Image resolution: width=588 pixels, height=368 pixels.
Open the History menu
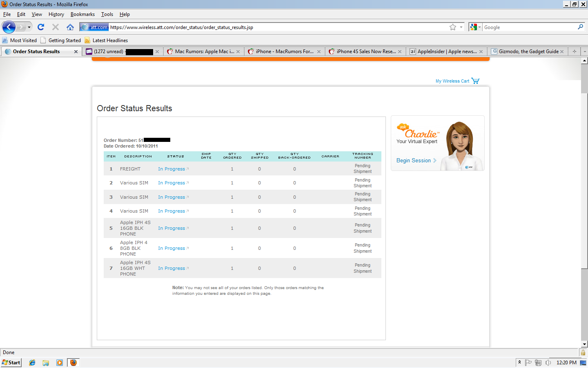(56, 14)
